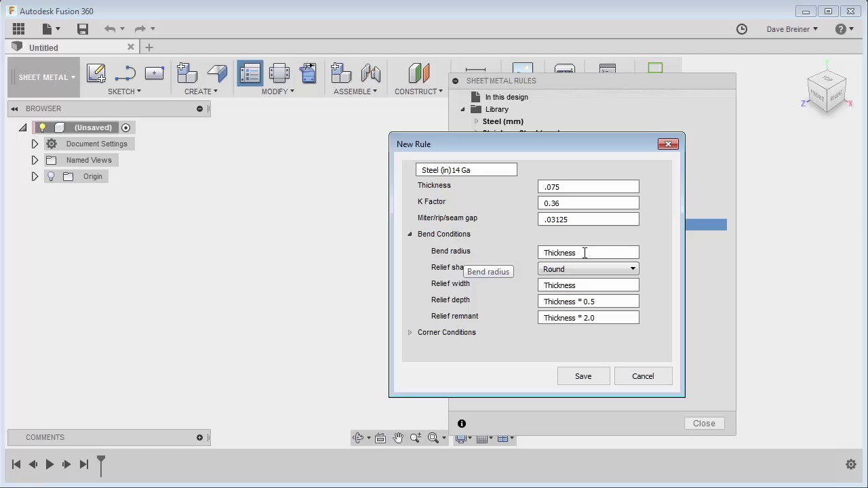Open Dave Breiner account dropdown

(792, 29)
